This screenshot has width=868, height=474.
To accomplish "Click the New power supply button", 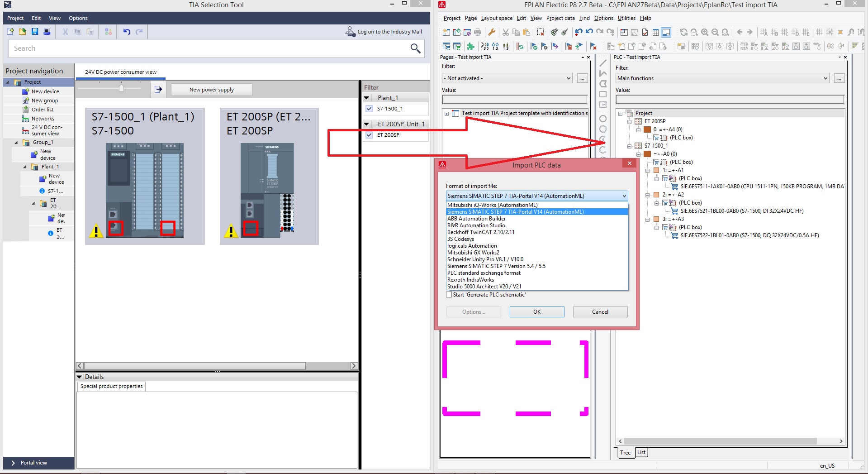I will [212, 90].
